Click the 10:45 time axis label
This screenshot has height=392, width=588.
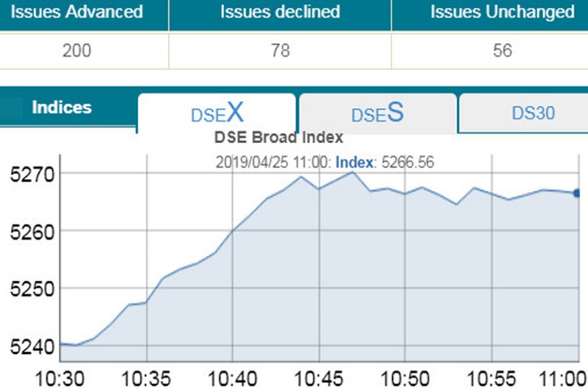[319, 379]
